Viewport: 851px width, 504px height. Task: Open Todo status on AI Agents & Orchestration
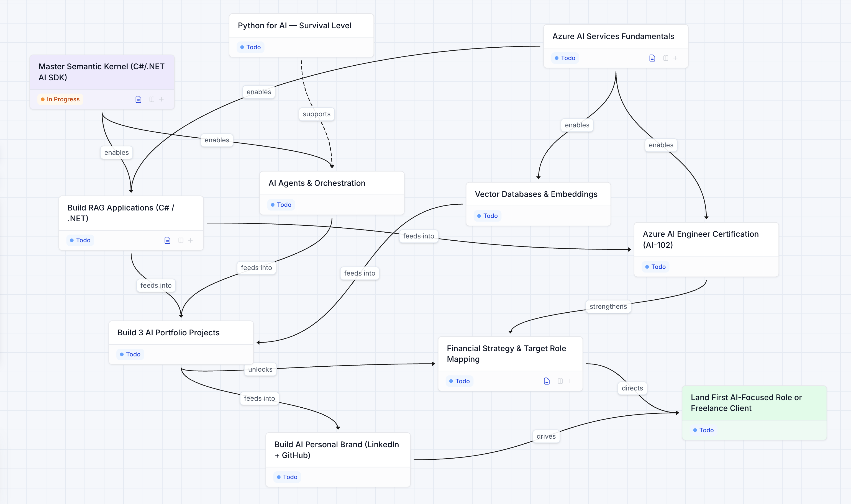pos(281,205)
